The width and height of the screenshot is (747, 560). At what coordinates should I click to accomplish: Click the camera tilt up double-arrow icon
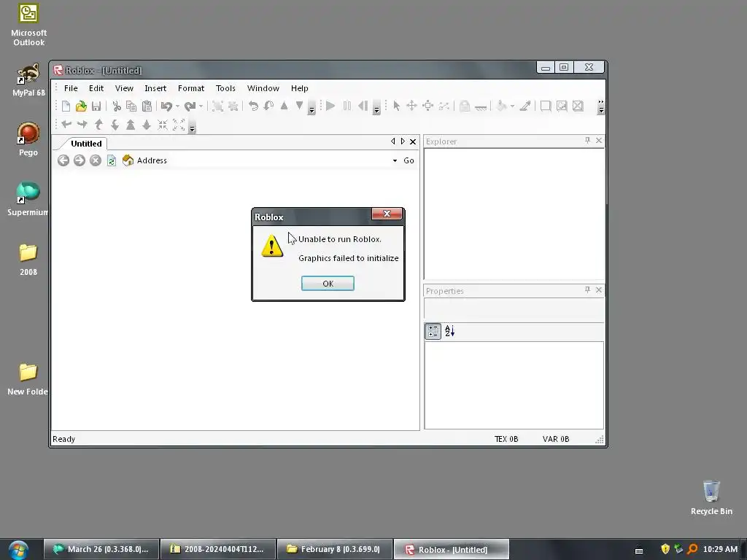(x=131, y=125)
